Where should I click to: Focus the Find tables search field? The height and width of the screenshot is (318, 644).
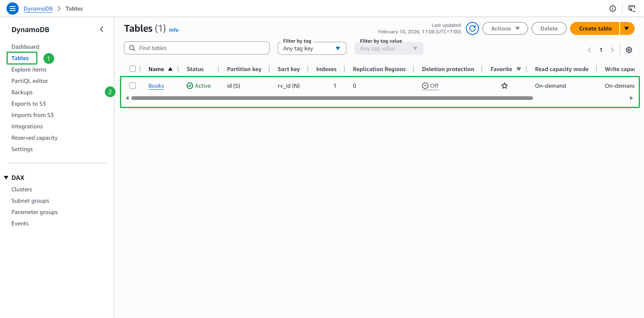pos(197,48)
